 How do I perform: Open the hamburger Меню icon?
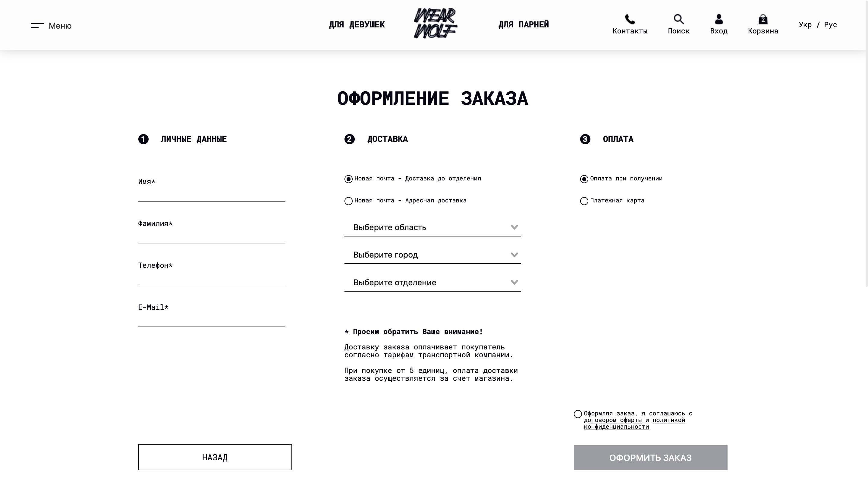coord(37,26)
